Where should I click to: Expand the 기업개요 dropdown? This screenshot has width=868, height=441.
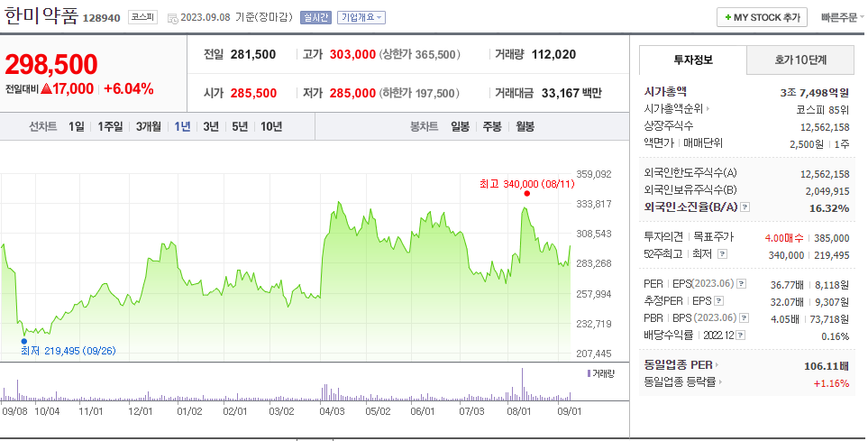(x=361, y=18)
